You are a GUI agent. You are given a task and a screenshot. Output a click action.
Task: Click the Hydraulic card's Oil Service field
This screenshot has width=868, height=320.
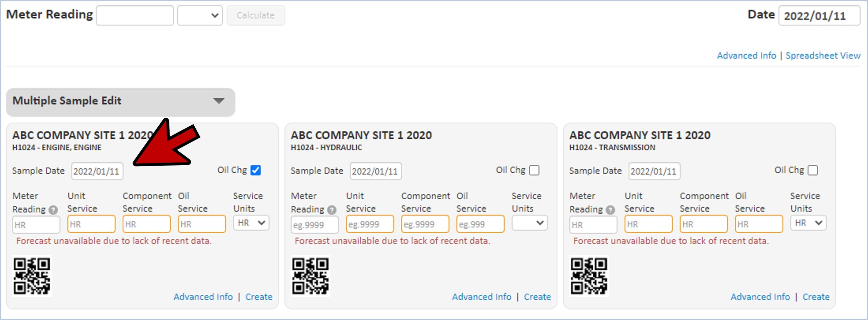click(x=480, y=224)
